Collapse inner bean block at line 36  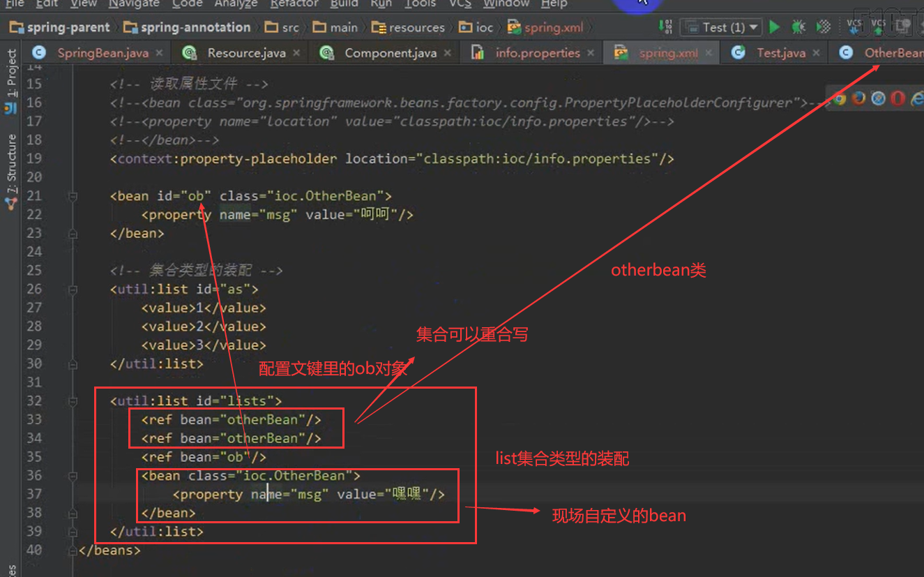[x=73, y=477]
